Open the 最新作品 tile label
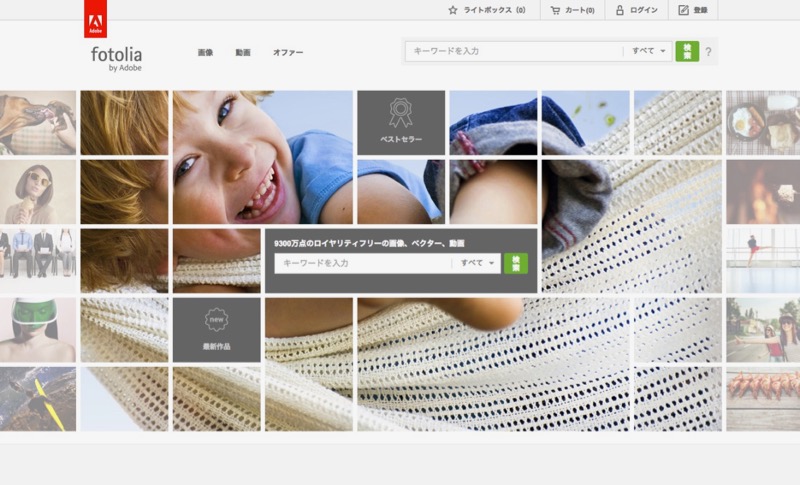Image resolution: width=800 pixels, height=485 pixels. pos(216,346)
